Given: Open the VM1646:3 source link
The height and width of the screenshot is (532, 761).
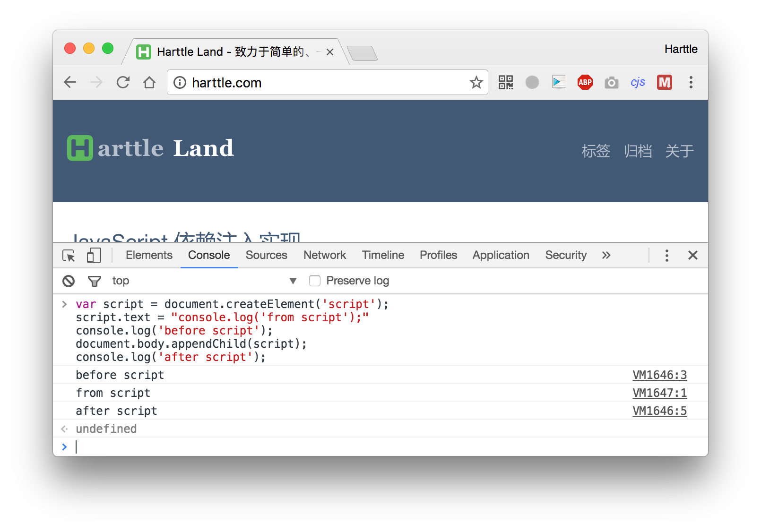Looking at the screenshot, I should tap(659, 374).
